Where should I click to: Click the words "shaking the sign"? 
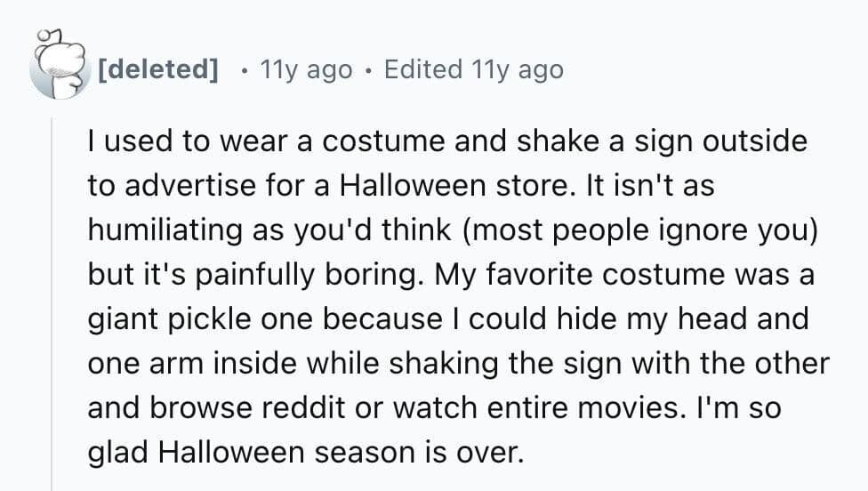(475, 363)
